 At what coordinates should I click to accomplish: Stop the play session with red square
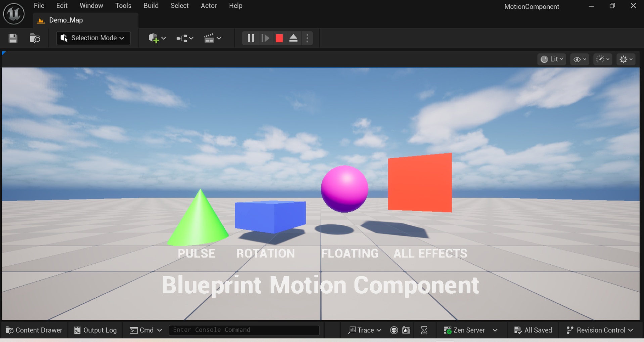pos(279,38)
